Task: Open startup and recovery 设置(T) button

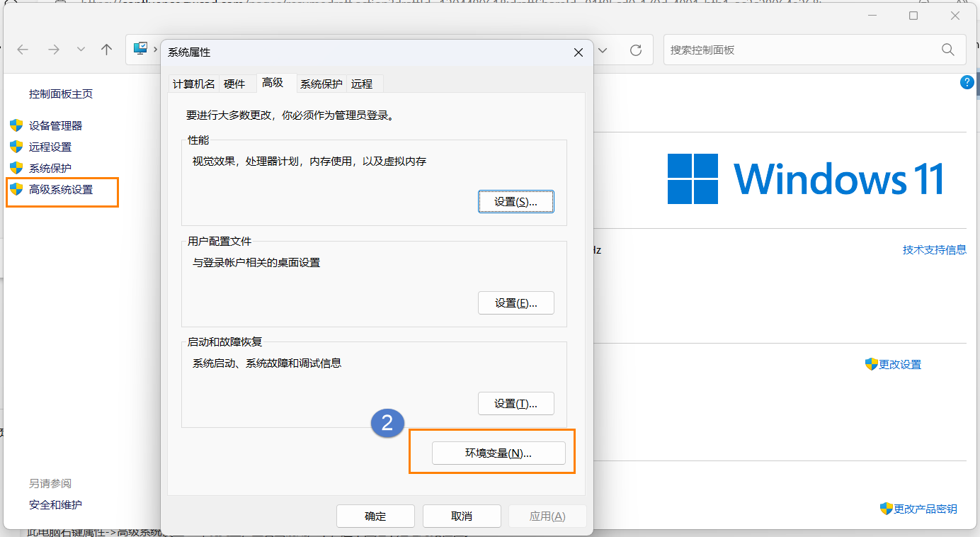Action: (x=515, y=403)
